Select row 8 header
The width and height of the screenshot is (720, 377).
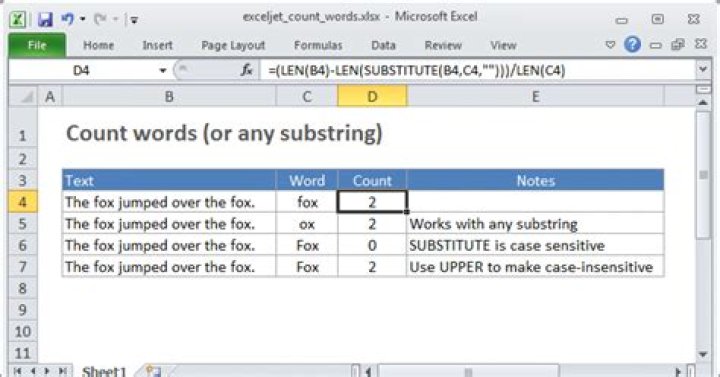coord(23,288)
